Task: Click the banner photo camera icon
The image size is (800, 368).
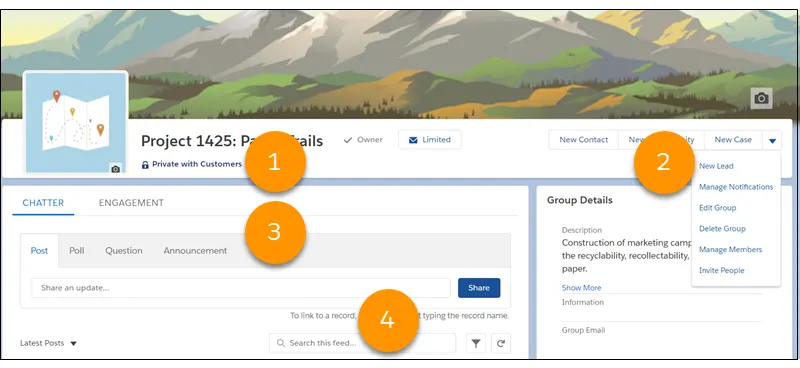Action: click(x=761, y=98)
